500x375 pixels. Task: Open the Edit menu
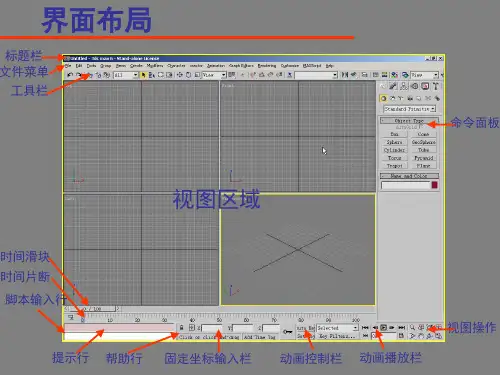click(79, 66)
